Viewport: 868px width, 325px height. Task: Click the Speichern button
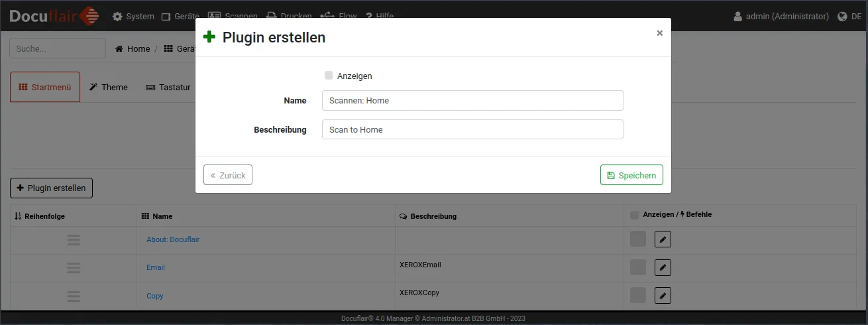631,175
